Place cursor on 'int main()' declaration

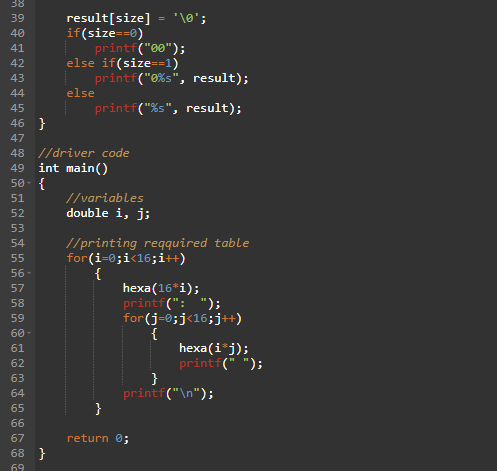pos(73,168)
